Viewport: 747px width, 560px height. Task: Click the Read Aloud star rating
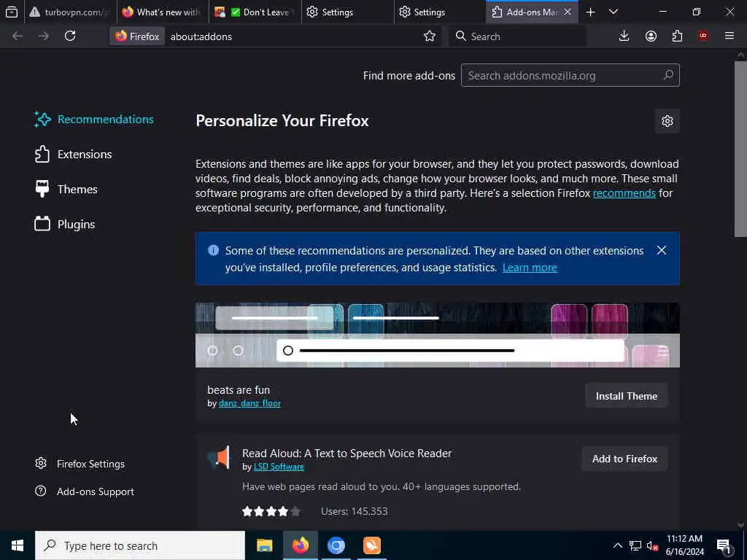(271, 511)
